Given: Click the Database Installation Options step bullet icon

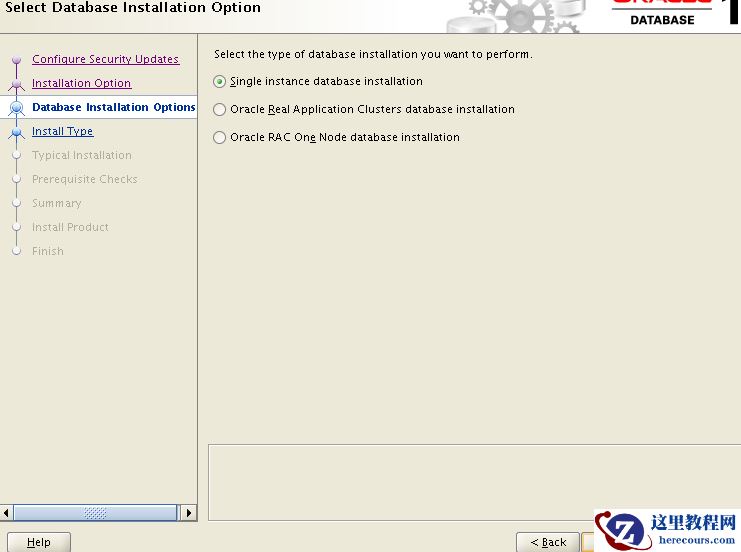Looking at the screenshot, I should [x=17, y=108].
